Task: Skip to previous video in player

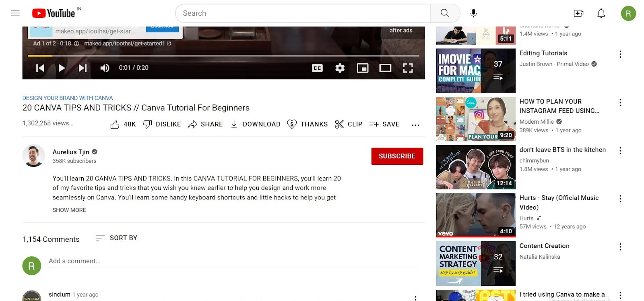Action: 40,68
